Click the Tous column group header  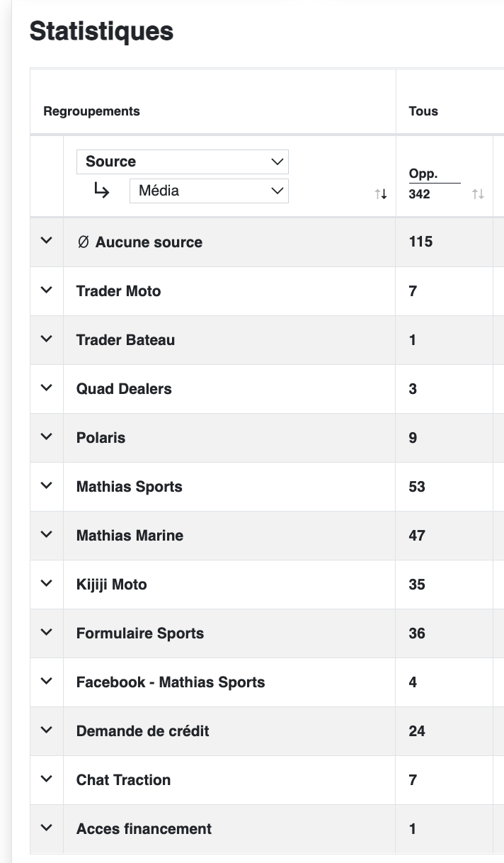coord(423,111)
